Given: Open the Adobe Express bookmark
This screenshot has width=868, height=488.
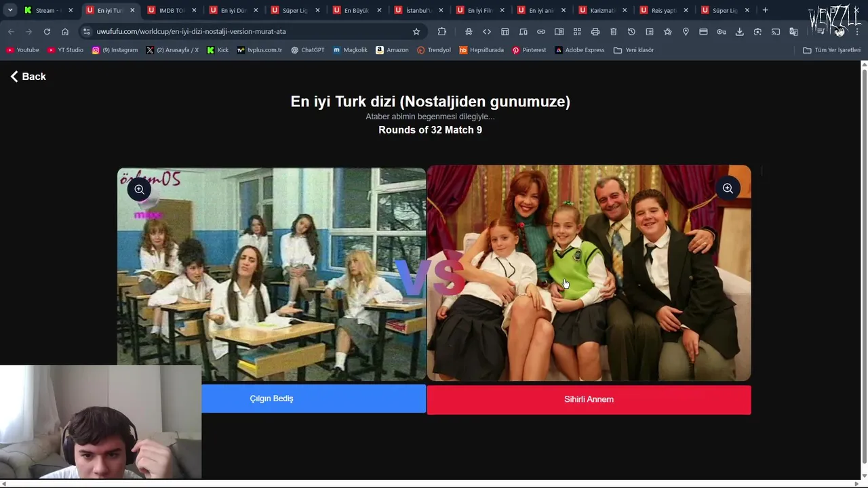Looking at the screenshot, I should point(580,50).
